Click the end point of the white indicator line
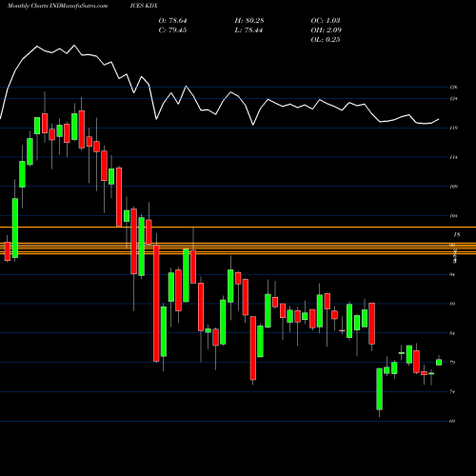The width and height of the screenshot is (476, 476). (x=439, y=119)
